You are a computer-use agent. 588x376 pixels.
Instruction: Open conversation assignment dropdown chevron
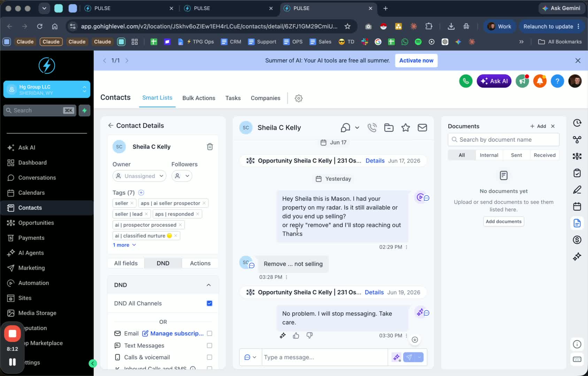[x=357, y=128]
